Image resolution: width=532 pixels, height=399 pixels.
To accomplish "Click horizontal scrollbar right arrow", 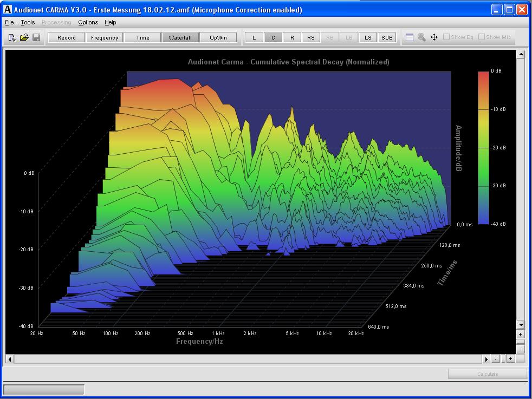I will click(x=486, y=359).
